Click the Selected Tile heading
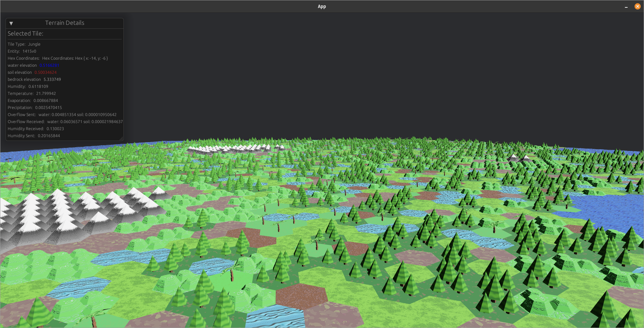644x328 pixels. point(25,34)
